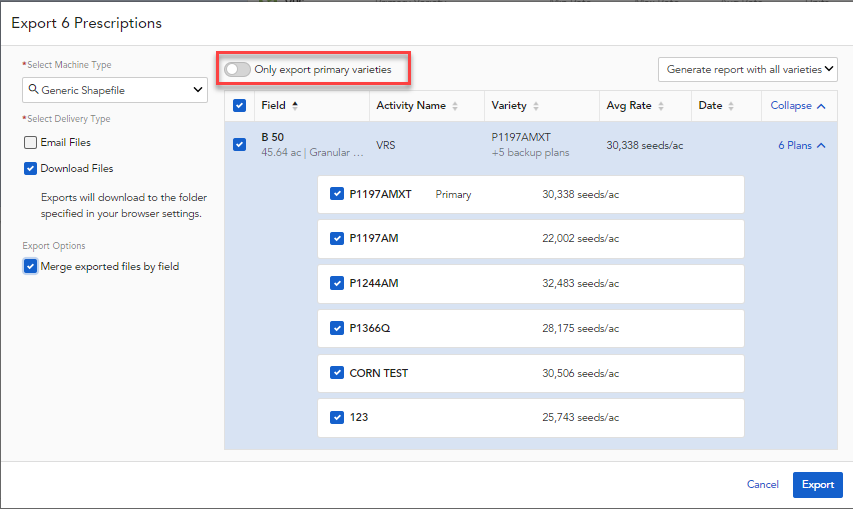Click Activity Name sort arrows

pos(455,106)
